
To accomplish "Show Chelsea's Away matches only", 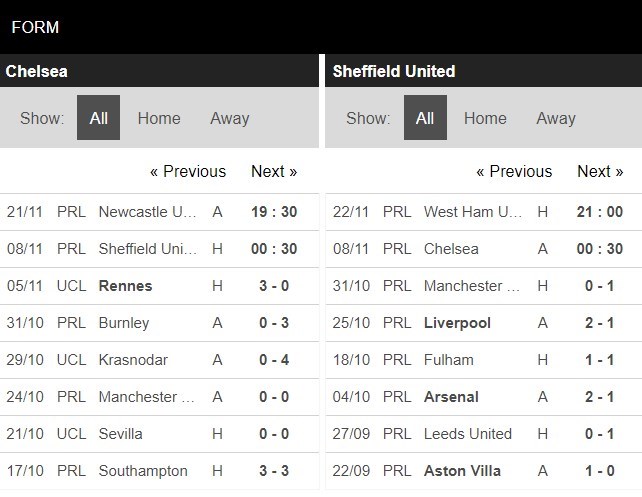I will 229,118.
